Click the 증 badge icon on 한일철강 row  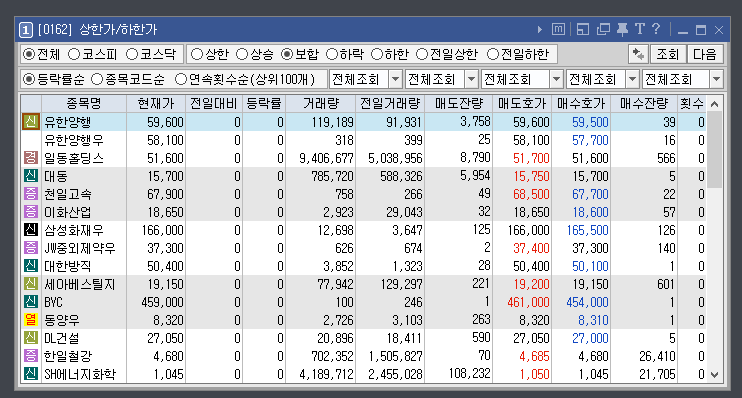pyautogui.click(x=31, y=355)
